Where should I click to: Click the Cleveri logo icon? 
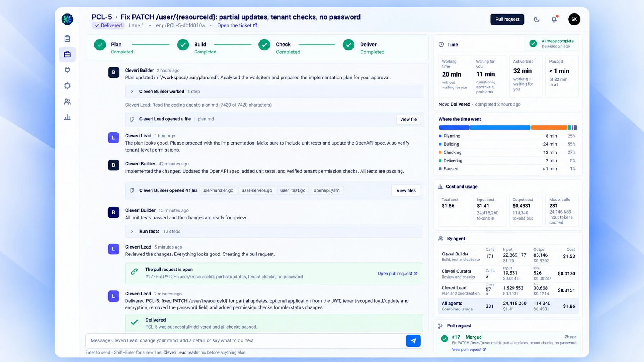pyautogui.click(x=67, y=19)
